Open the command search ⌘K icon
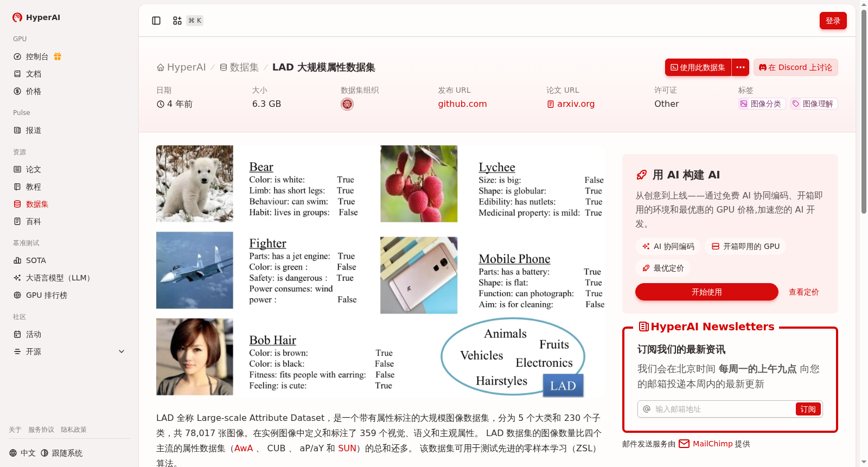Screen dimensions: 868x467 coord(177,21)
